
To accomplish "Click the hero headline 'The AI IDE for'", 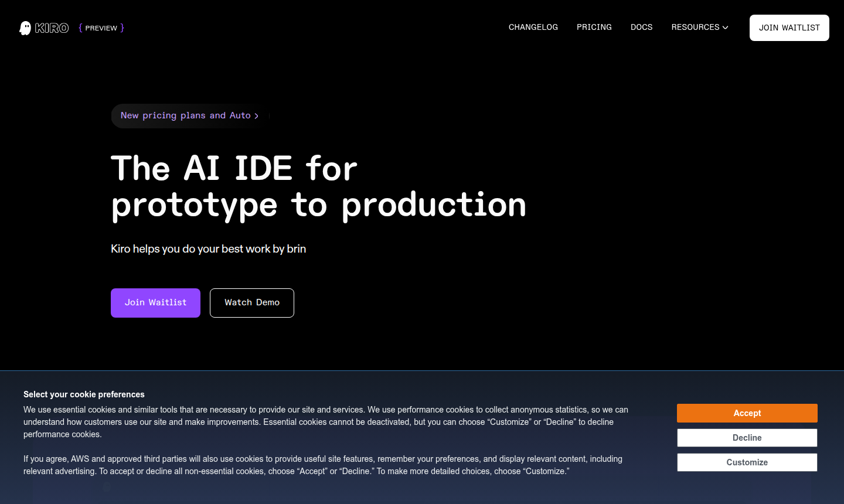I will 234,169.
